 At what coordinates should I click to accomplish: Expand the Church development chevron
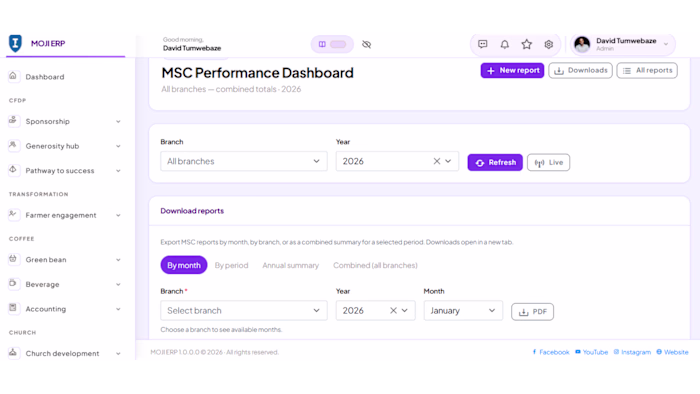[118, 353]
